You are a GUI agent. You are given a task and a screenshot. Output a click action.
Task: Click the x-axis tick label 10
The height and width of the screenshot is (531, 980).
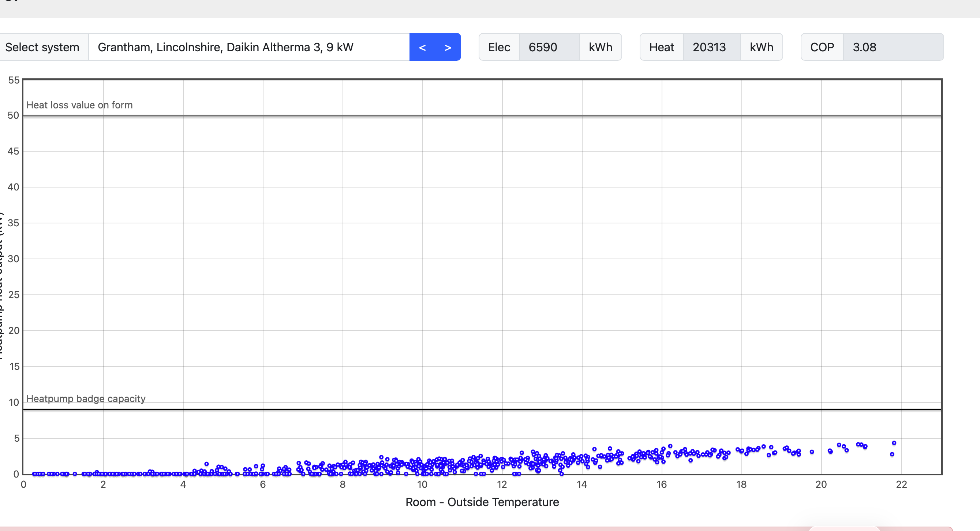pyautogui.click(x=422, y=484)
